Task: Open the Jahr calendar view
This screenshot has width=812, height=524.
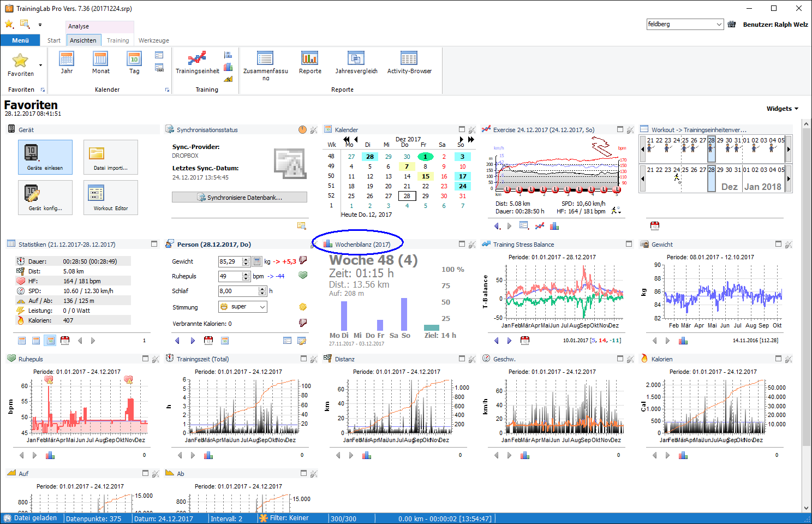Action: coord(67,63)
